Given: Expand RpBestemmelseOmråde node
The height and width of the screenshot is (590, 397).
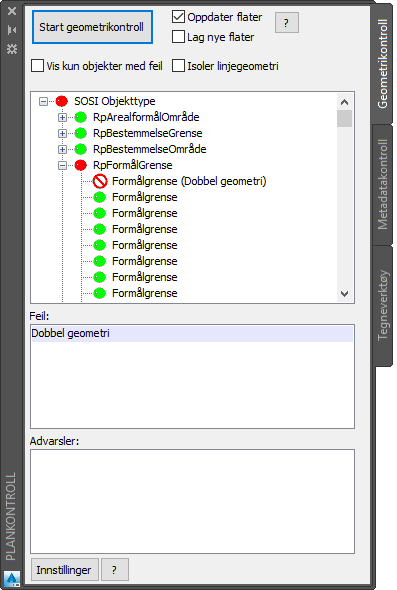Looking at the screenshot, I should tap(62, 149).
